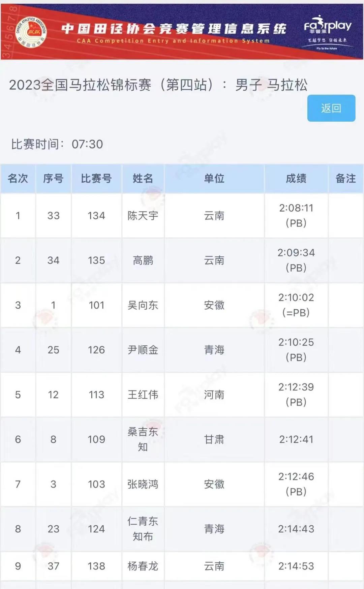Click athlete name 杨春龙
The image size is (364, 589).
(143, 566)
